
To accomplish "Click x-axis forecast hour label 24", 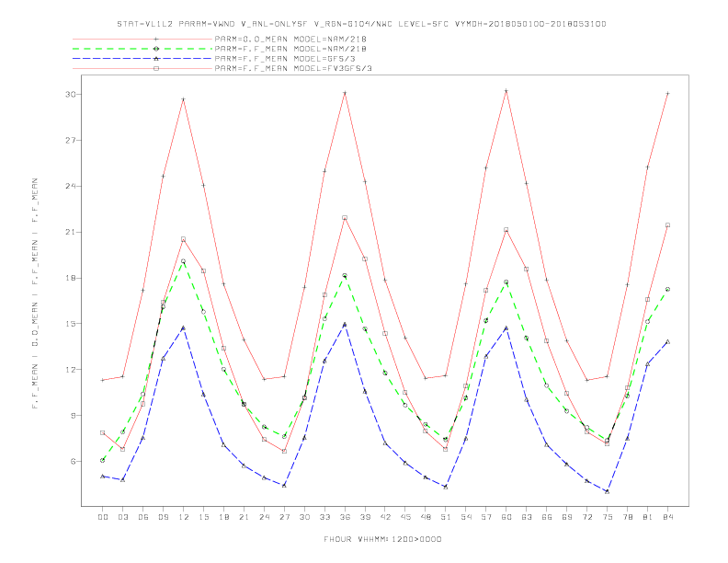I will pyautogui.click(x=264, y=517).
